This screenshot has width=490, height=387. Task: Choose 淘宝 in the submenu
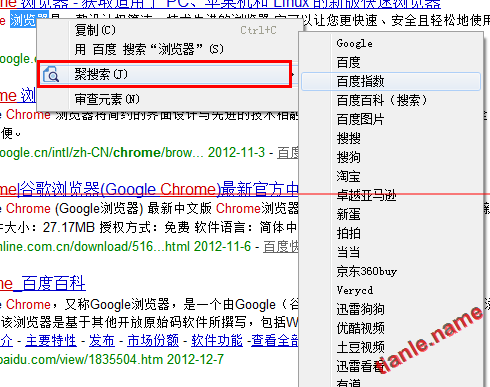point(391,176)
